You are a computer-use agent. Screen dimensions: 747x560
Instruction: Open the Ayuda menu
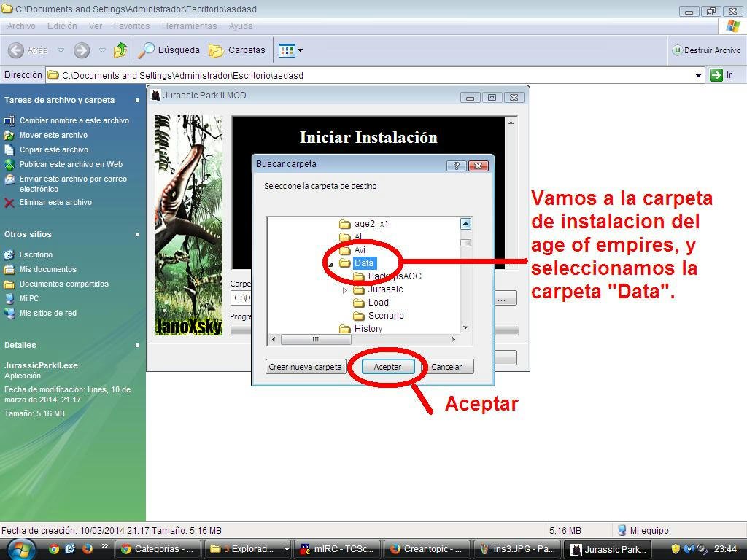(241, 26)
